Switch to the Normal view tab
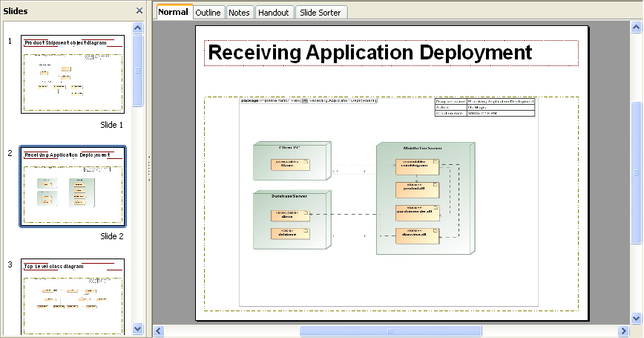Image resolution: width=644 pixels, height=338 pixels. [173, 12]
